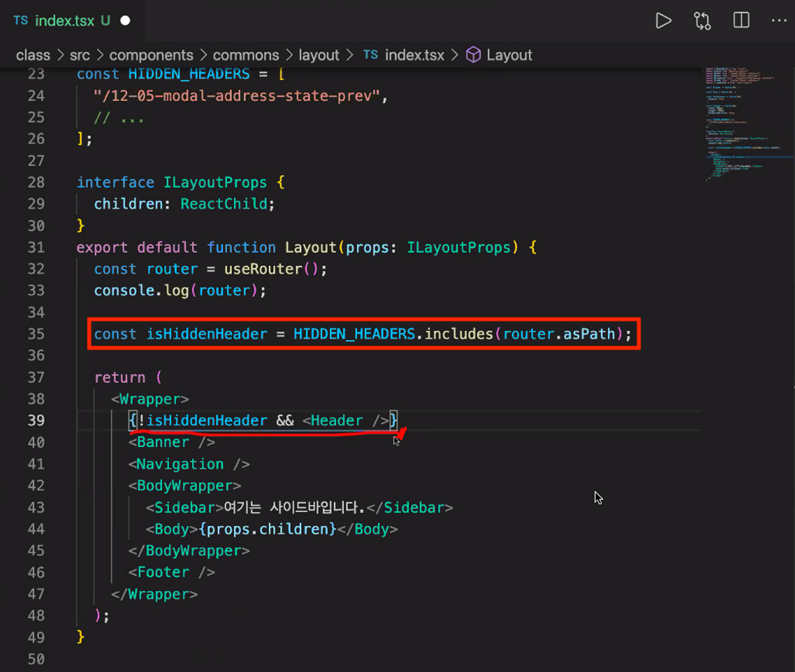Click the Header tag on line 39
795x672 pixels.
tap(337, 420)
